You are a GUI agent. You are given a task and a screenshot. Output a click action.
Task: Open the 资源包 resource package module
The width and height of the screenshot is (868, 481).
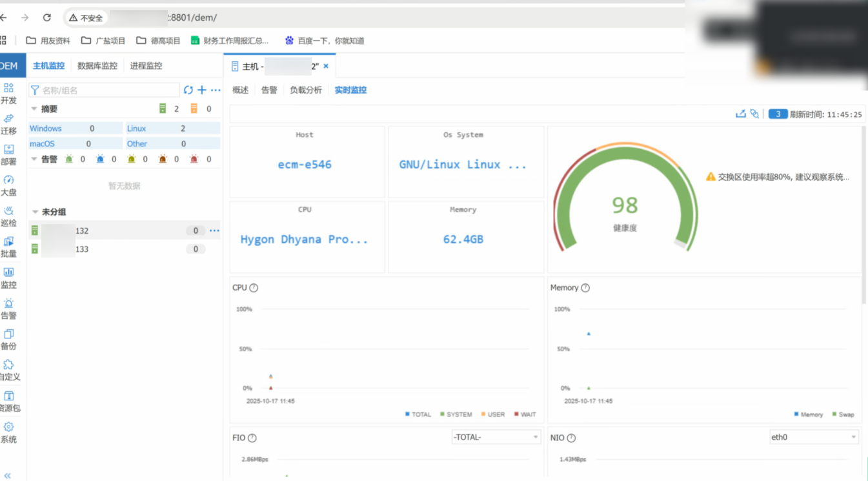(9, 402)
